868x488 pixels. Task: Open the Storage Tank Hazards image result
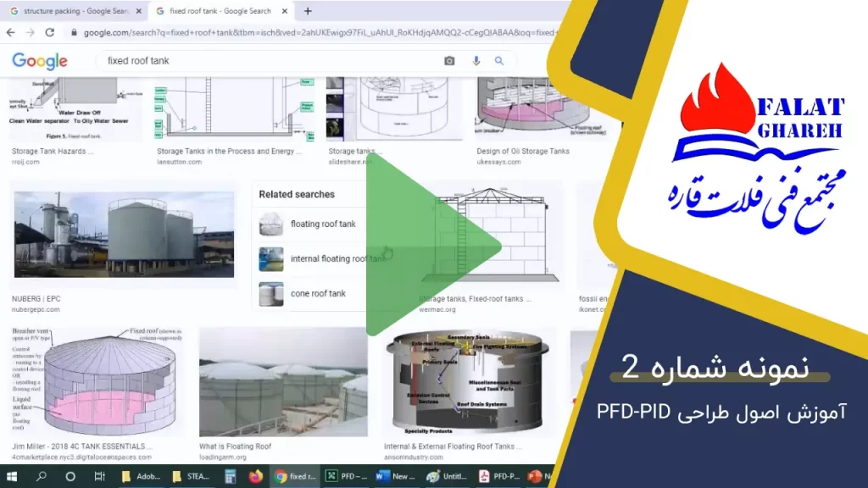pyautogui.click(x=75, y=109)
